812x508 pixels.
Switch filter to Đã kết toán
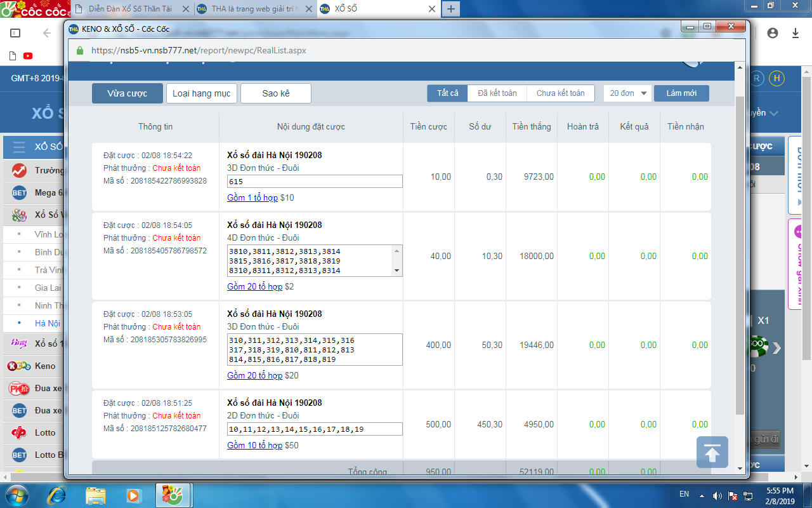497,93
